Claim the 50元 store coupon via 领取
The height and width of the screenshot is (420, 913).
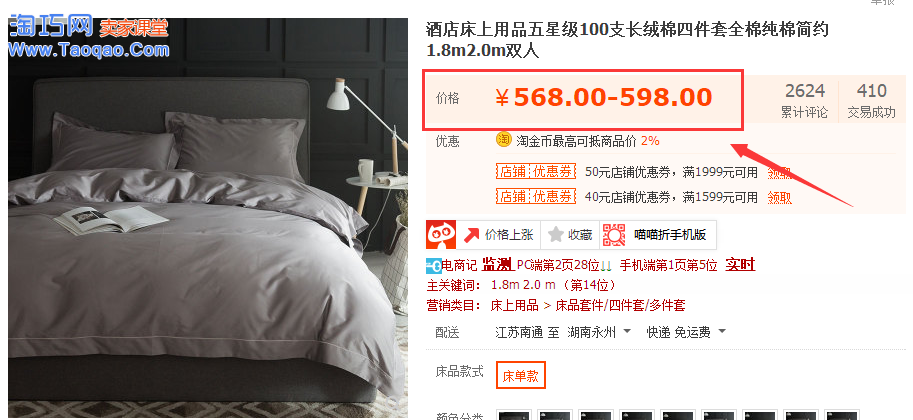click(x=779, y=172)
